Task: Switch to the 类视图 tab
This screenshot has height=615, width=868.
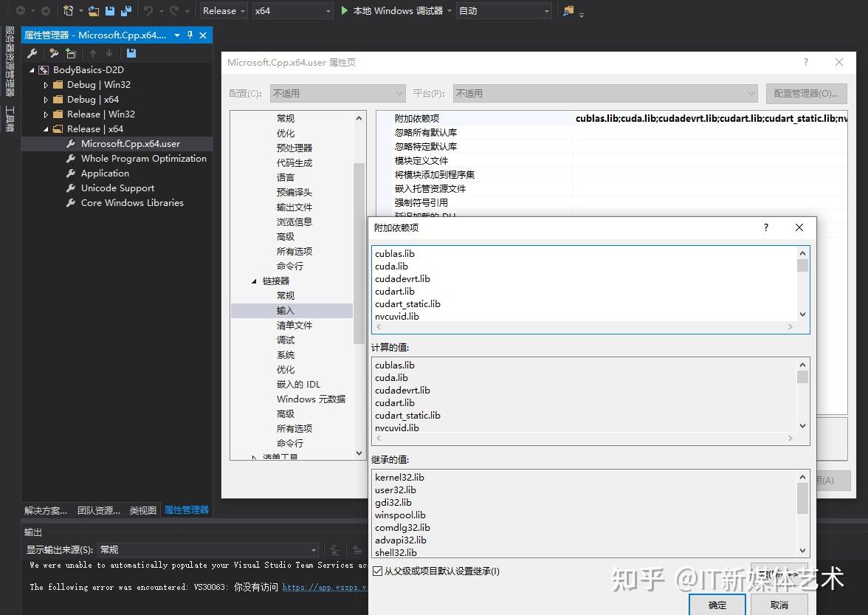Action: click(142, 509)
